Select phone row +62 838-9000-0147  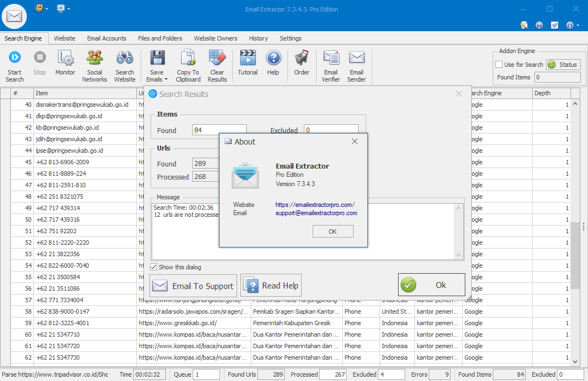(62, 311)
